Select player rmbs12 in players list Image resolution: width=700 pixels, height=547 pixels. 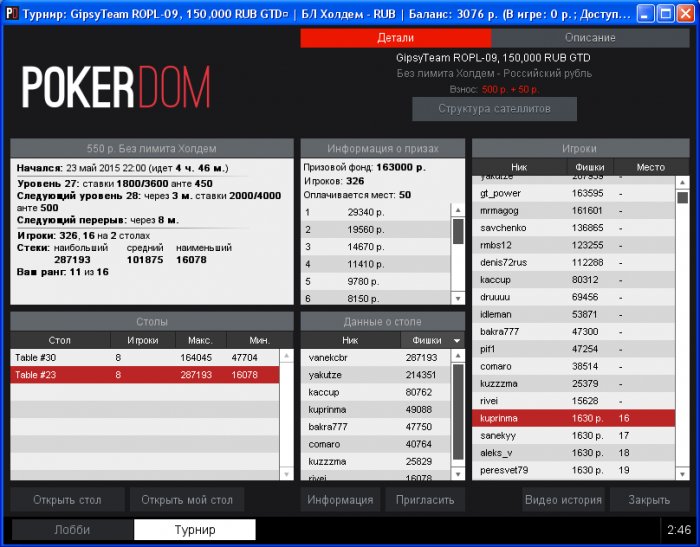(574, 245)
